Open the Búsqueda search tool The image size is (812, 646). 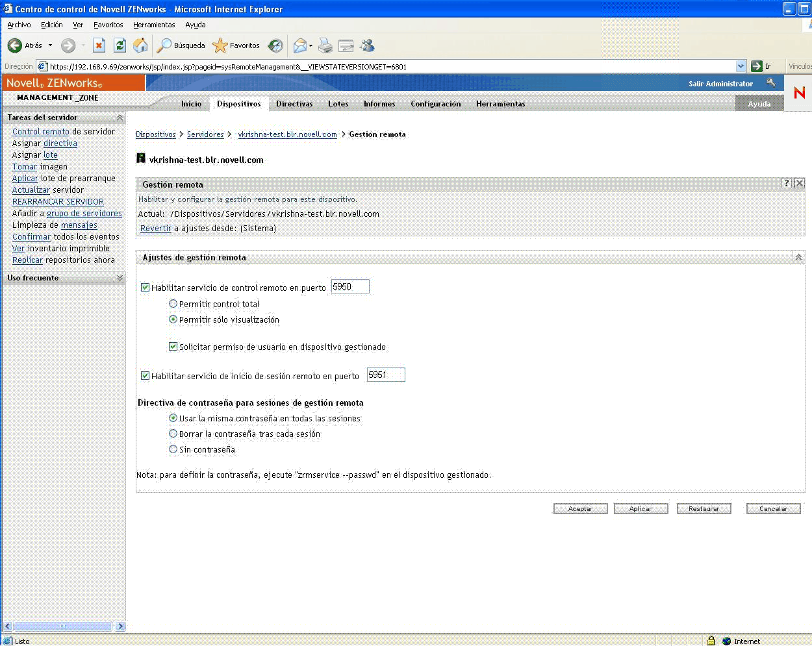[x=181, y=45]
